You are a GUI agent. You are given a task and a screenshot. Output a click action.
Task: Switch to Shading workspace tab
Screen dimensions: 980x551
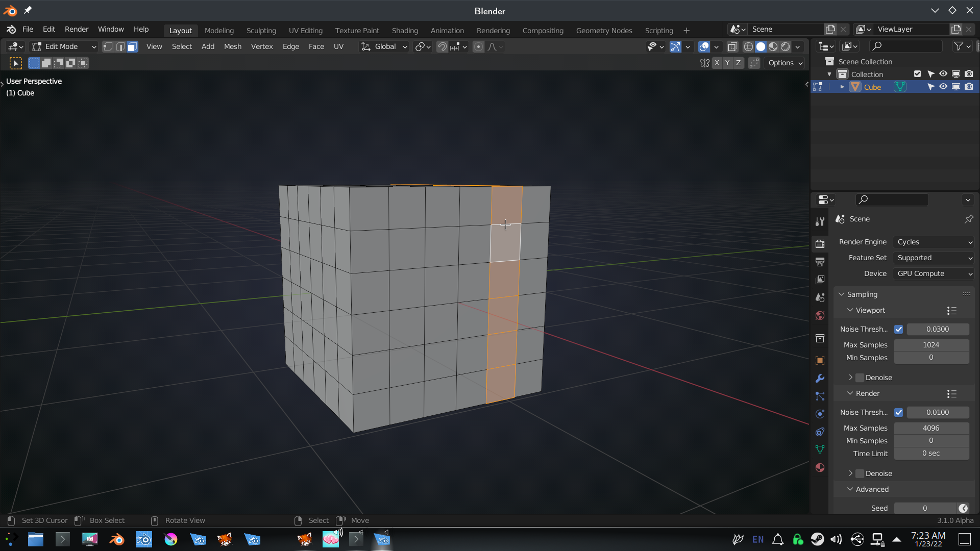tap(405, 31)
